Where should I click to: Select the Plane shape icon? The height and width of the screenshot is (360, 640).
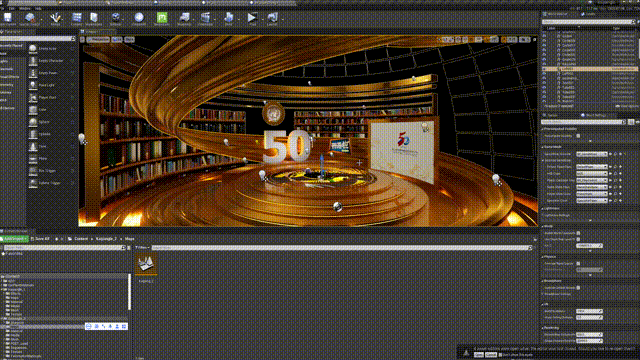tap(33, 159)
